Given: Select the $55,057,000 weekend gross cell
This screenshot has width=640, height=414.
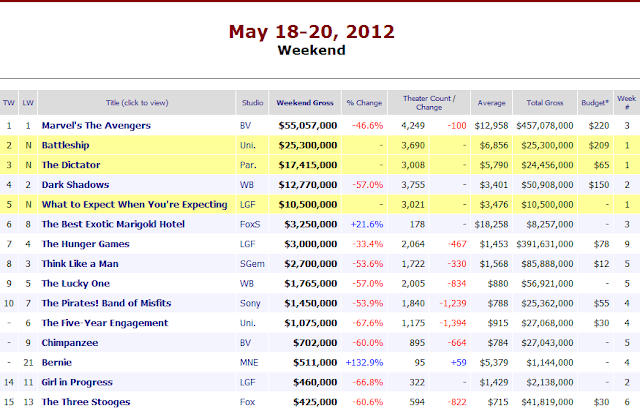Looking at the screenshot, I should 308,126.
